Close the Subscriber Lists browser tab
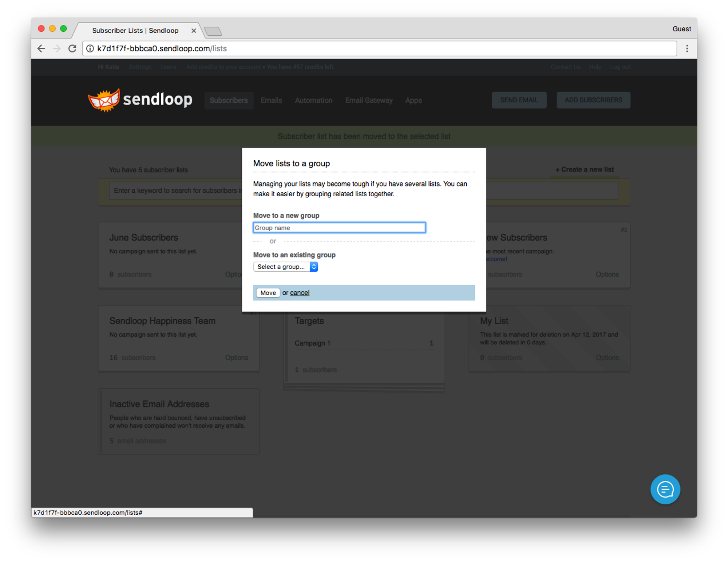The height and width of the screenshot is (562, 728). (194, 31)
